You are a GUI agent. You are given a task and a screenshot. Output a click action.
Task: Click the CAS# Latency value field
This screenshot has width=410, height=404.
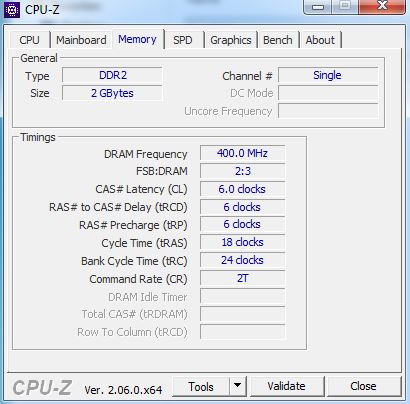pyautogui.click(x=242, y=189)
